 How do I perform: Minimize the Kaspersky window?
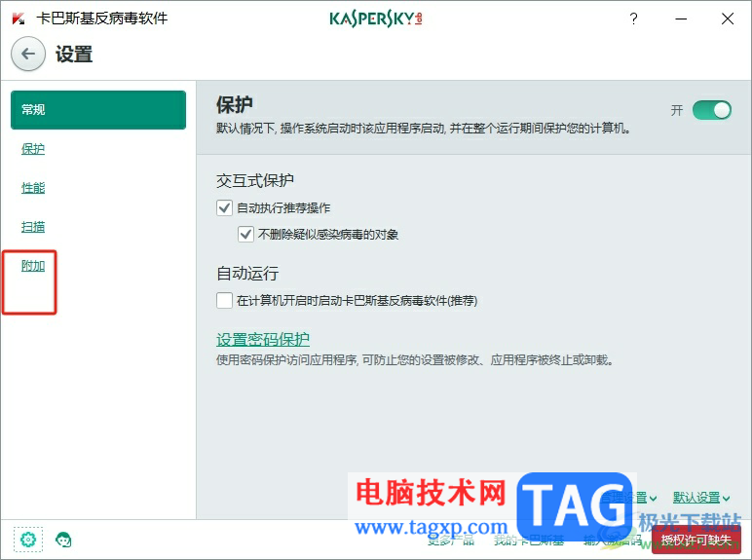pos(681,19)
